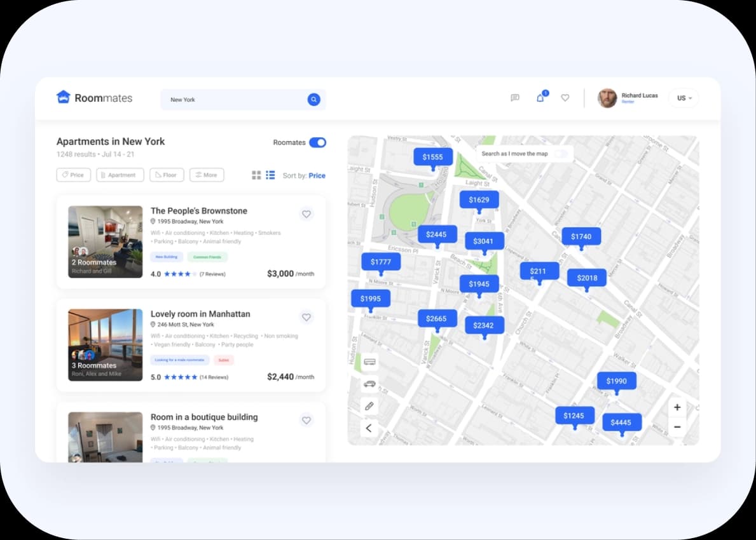The height and width of the screenshot is (540, 756).
Task: Open the Floor filter
Action: coord(167,175)
